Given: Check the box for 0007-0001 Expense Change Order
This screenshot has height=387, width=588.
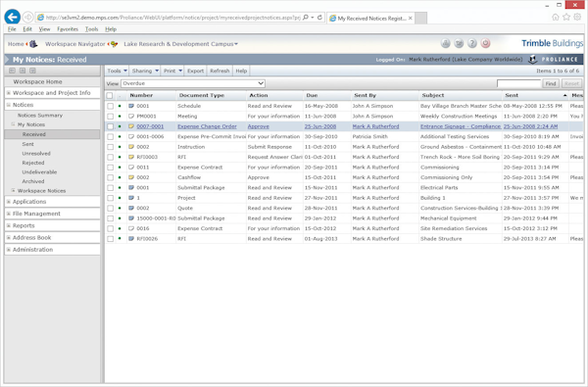Looking at the screenshot, I should tap(110, 126).
